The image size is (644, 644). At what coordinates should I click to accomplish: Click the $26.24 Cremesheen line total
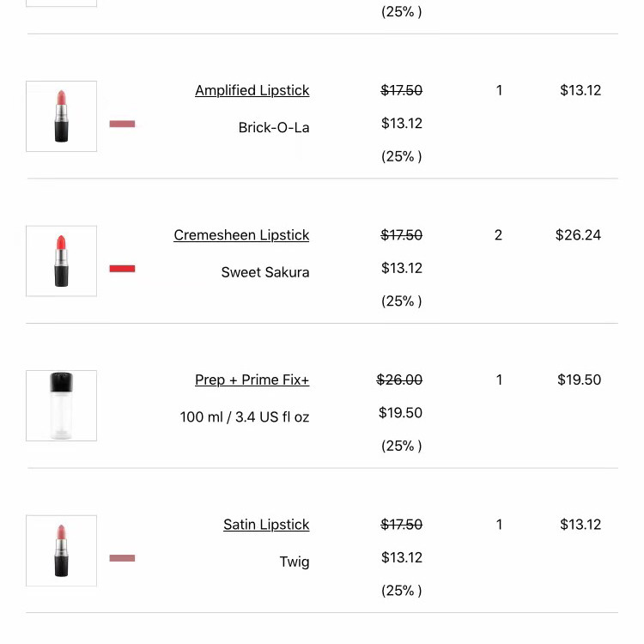click(x=578, y=235)
